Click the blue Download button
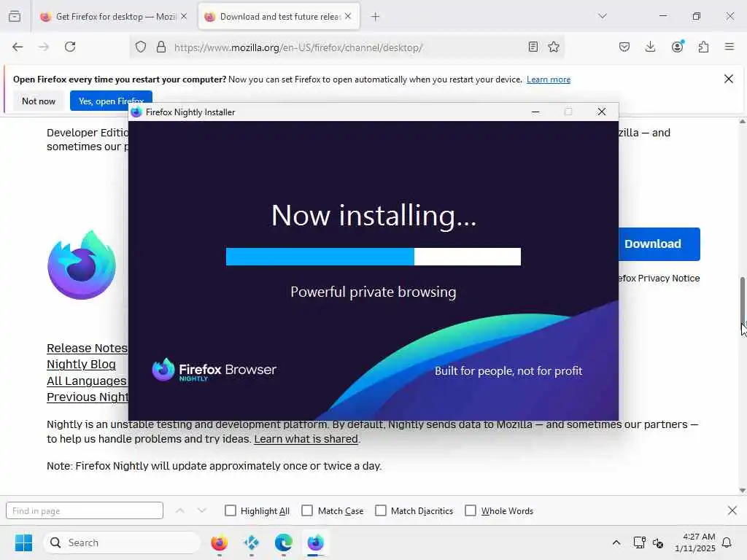 coord(659,244)
